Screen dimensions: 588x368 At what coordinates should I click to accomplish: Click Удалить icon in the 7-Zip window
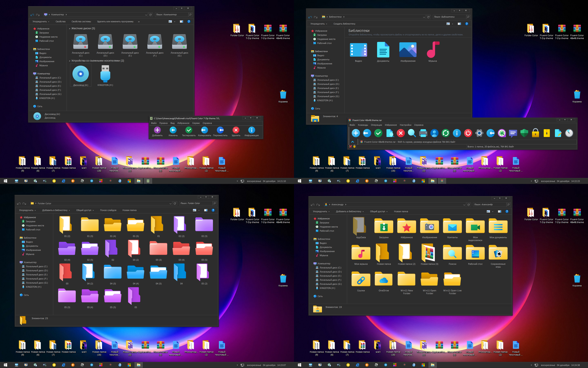236,130
